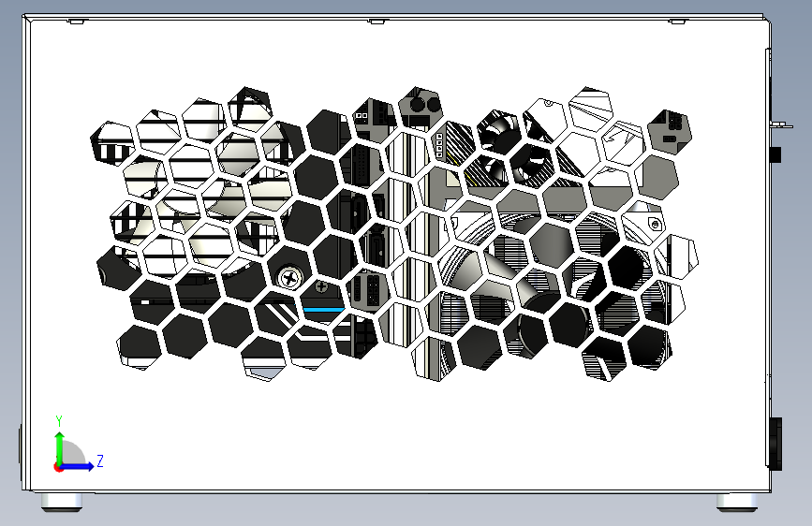The width and height of the screenshot is (812, 526).
Task: Select the small dark cross-head screw
Action: tap(321, 285)
